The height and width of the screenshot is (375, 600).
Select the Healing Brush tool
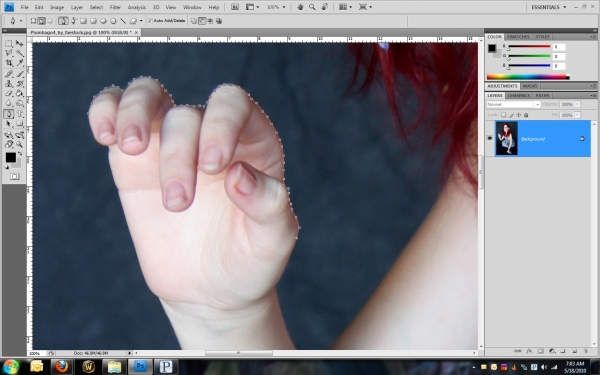9,74
